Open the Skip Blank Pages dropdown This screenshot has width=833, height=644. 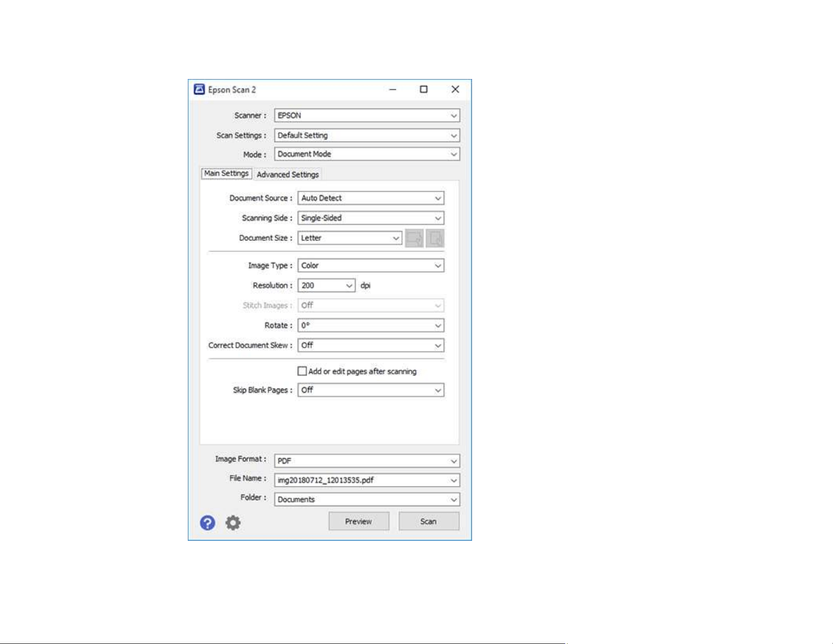pos(371,390)
